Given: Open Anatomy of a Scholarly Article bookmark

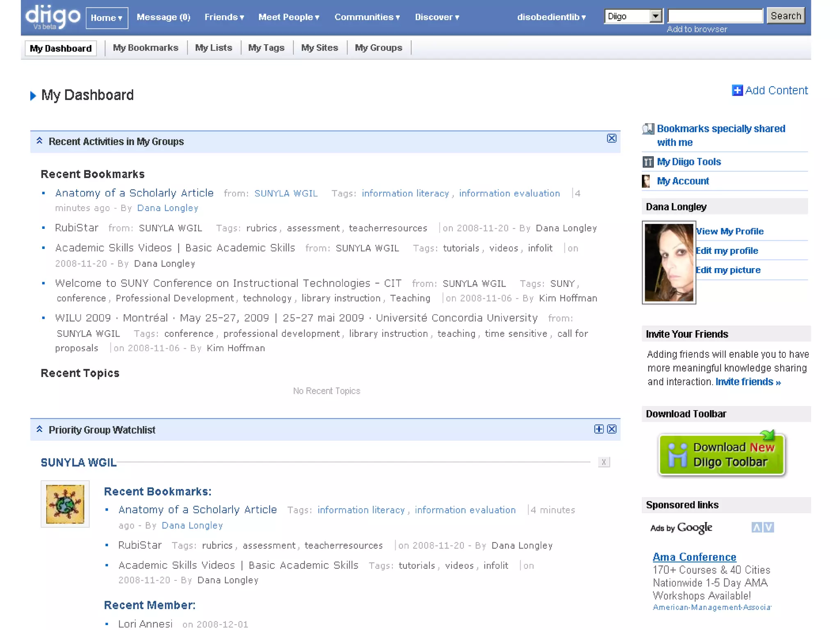Looking at the screenshot, I should 134,193.
